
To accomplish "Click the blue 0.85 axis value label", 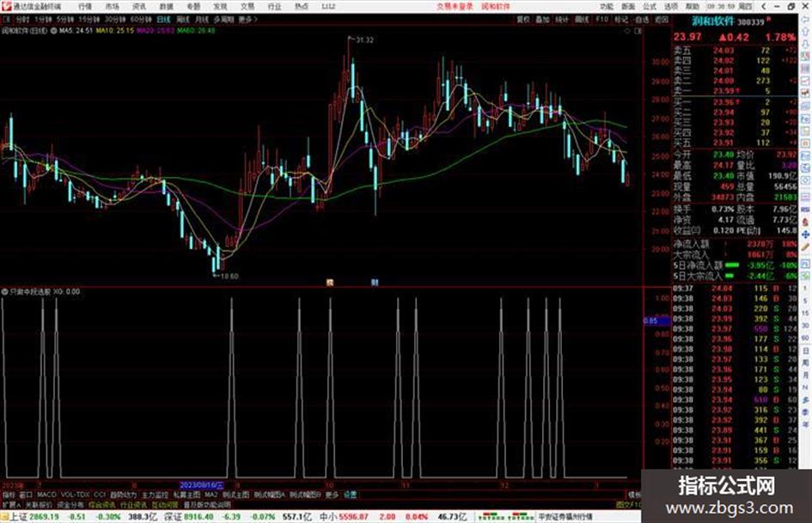I will pos(656,321).
